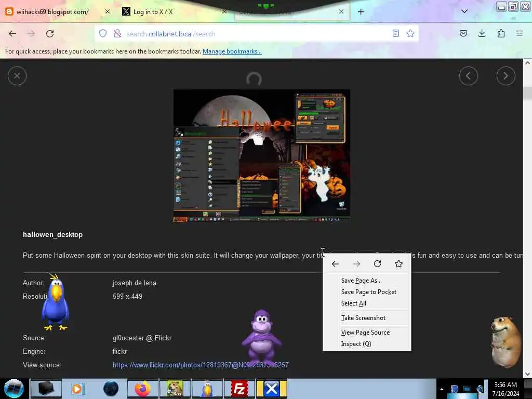The image size is (532, 399).
Task: Click the address bar URL field
Action: 258,34
